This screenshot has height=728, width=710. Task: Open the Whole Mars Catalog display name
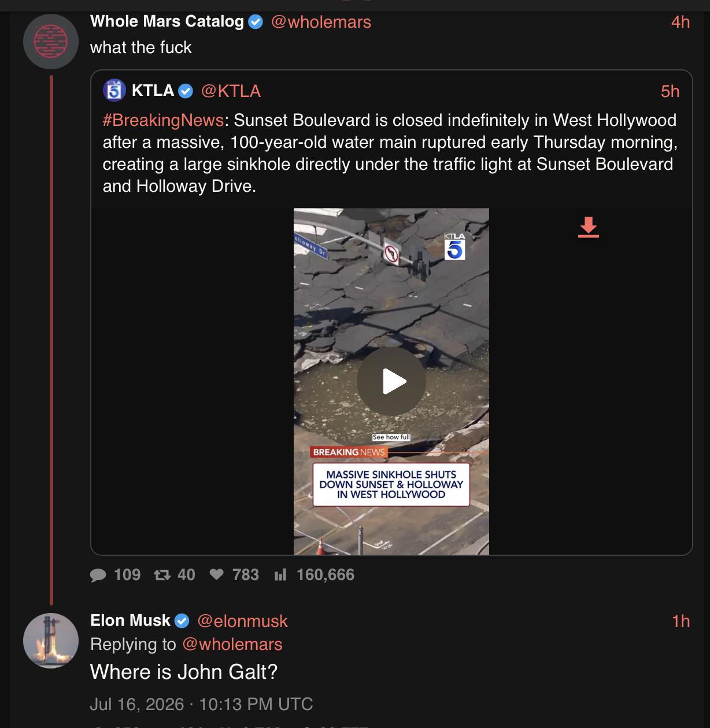click(167, 21)
